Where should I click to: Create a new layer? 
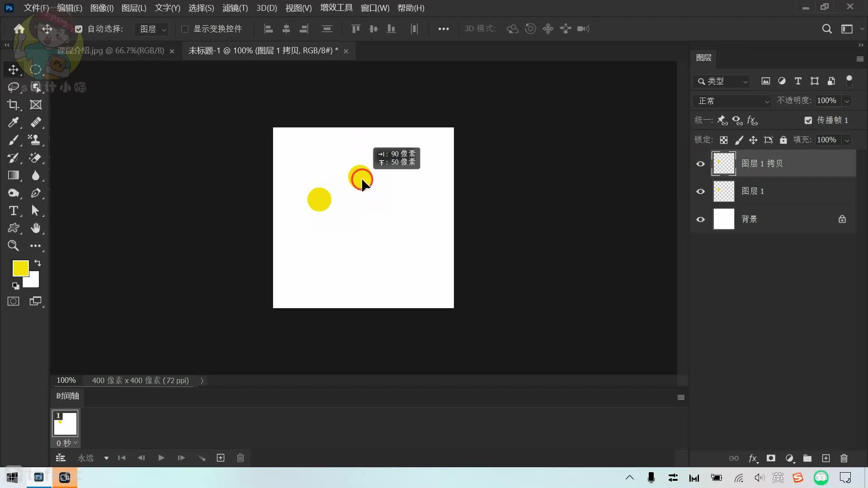826,458
